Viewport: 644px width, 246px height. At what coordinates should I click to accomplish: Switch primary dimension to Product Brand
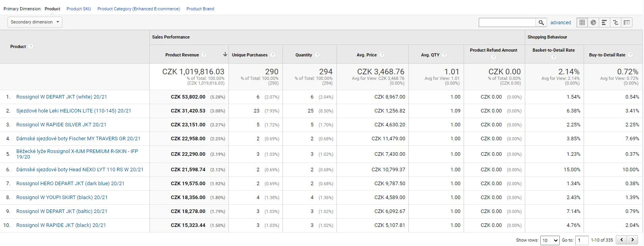coord(200,9)
